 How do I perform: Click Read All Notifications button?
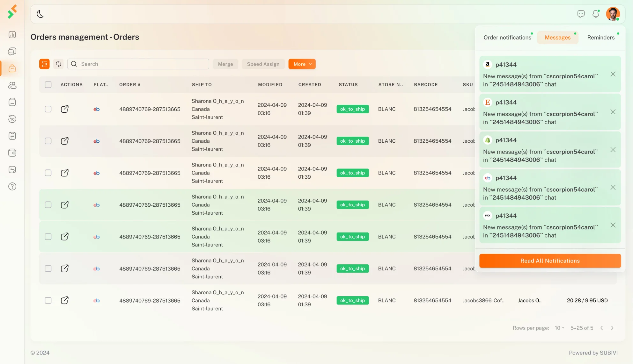coord(550,261)
